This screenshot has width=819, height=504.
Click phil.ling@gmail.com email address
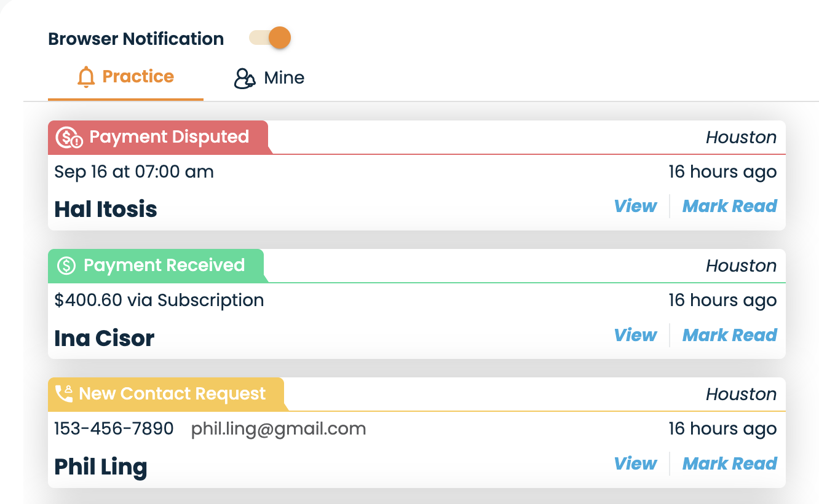tap(279, 429)
